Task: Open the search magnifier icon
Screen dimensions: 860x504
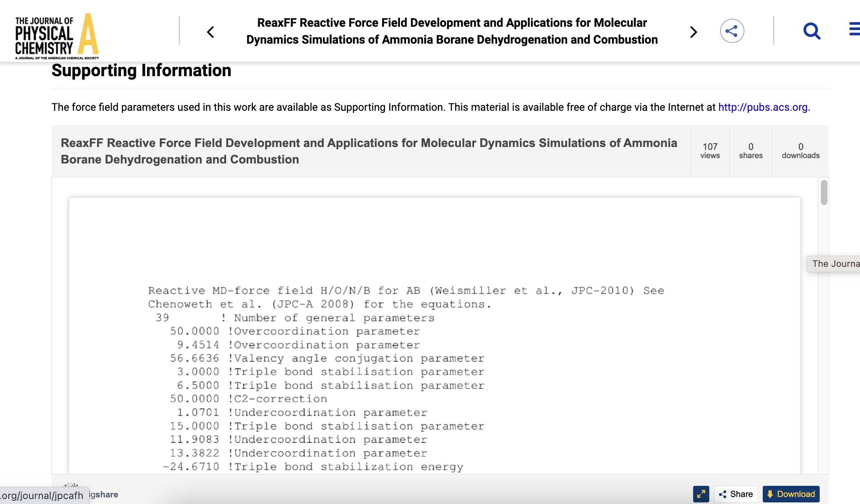Action: point(812,31)
